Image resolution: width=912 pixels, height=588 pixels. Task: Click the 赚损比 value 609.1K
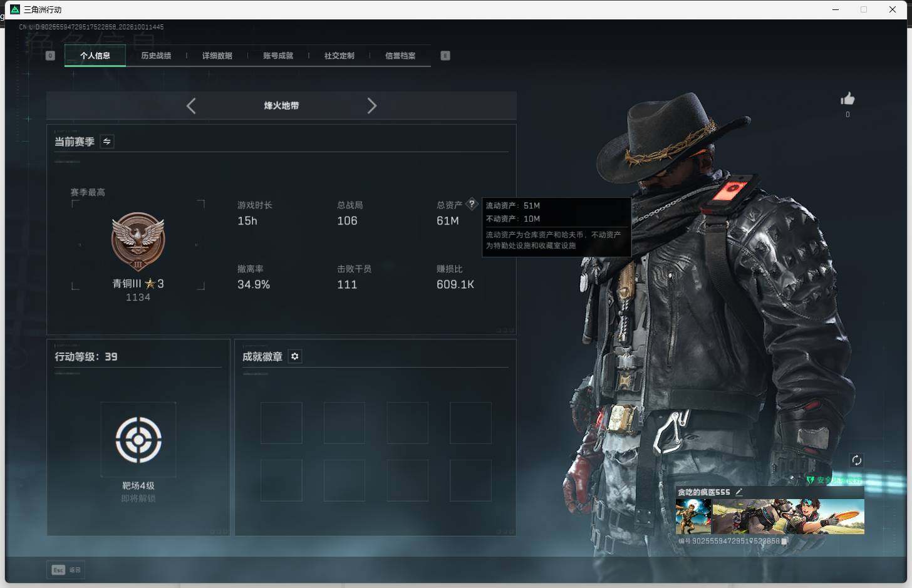pyautogui.click(x=455, y=285)
